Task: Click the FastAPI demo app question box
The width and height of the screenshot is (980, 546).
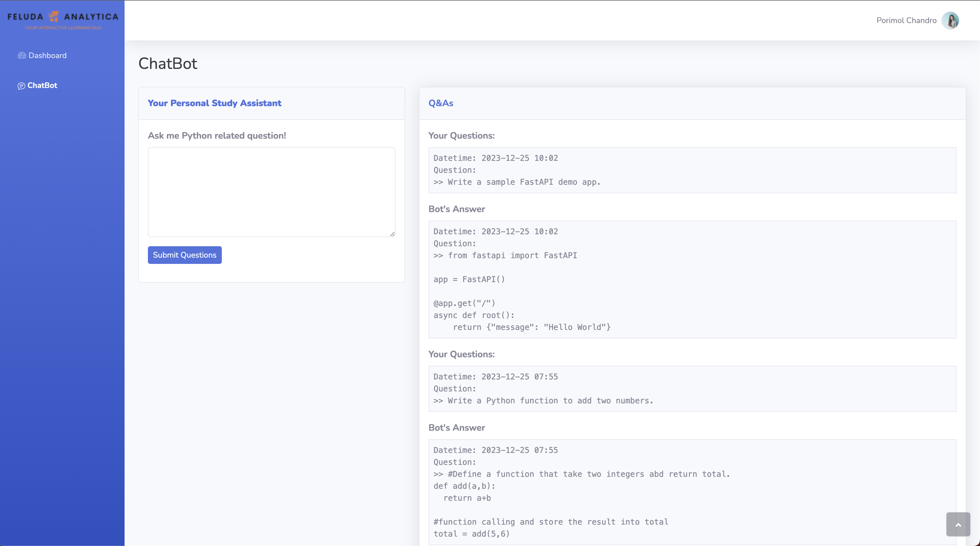Action: (x=692, y=170)
